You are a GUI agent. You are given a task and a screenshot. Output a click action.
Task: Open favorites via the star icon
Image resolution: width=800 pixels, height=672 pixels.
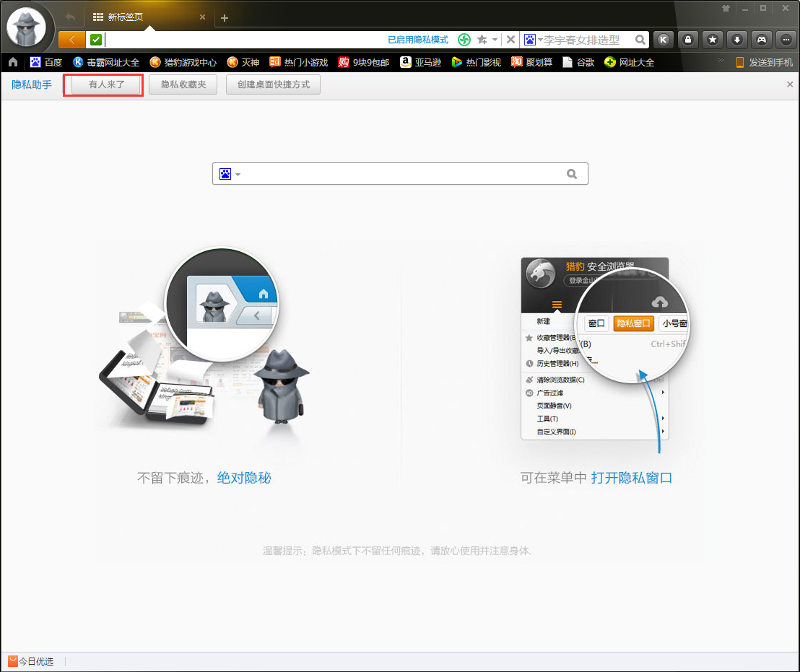point(712,40)
